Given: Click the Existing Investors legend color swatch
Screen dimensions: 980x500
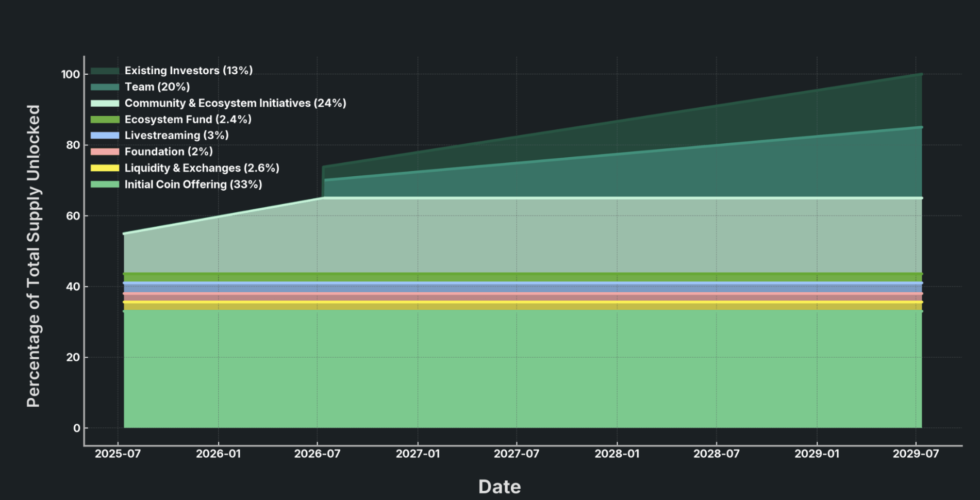Looking at the screenshot, I should click(105, 71).
